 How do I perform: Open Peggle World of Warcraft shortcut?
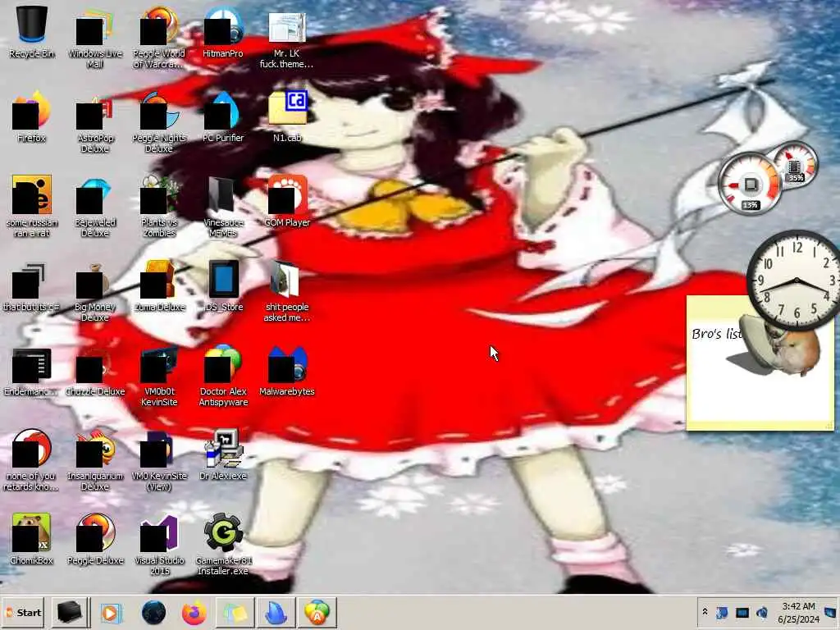158,38
